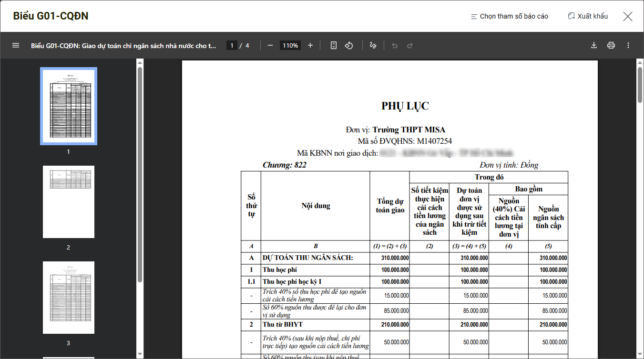Open the PDF viewer more actions menu
644x359 pixels.
point(628,45)
